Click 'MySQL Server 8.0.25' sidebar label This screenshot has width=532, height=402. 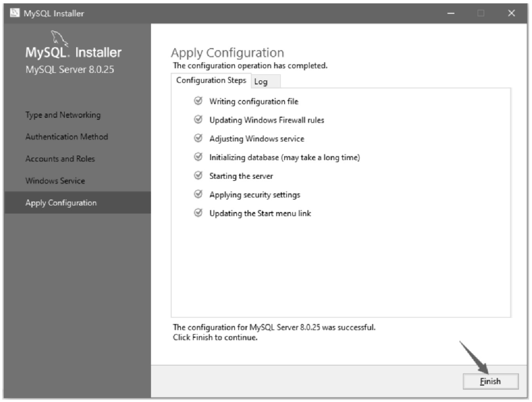coord(70,69)
